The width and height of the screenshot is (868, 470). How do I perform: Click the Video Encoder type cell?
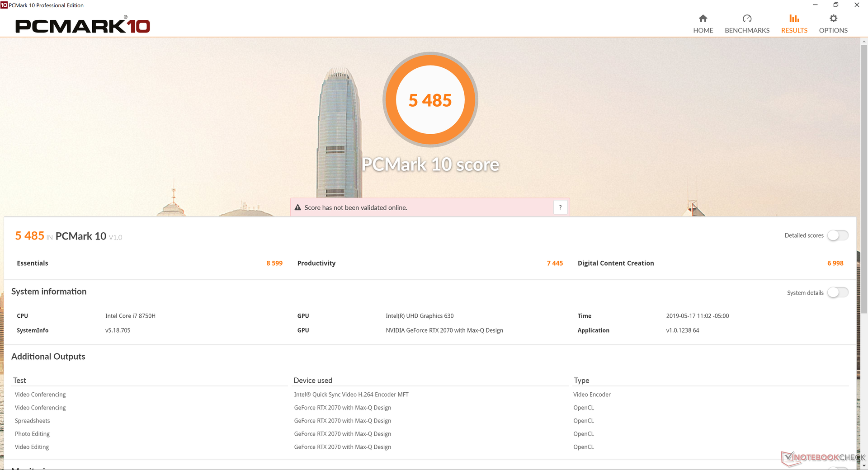pyautogui.click(x=592, y=395)
